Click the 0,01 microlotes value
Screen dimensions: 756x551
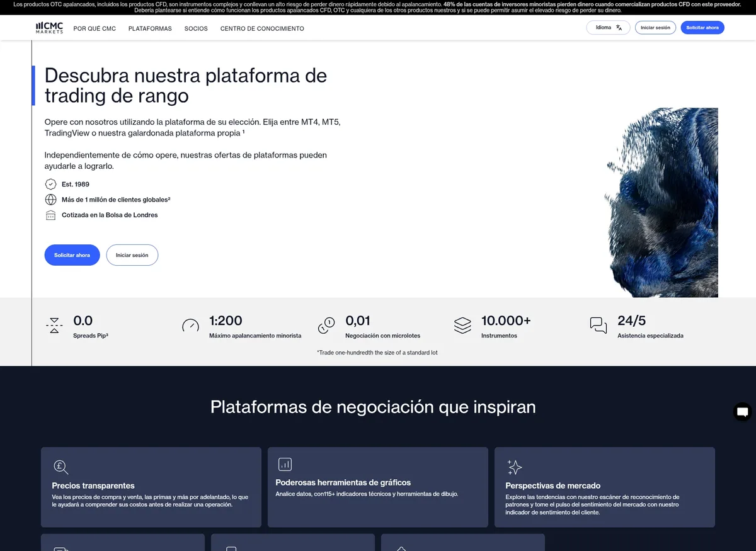click(358, 321)
